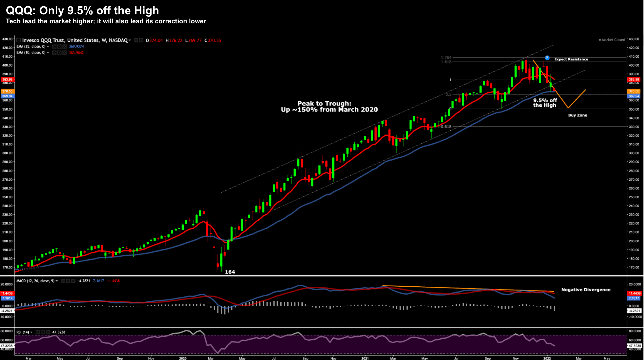Click the orange 370.55 price label on right axis

click(633, 91)
